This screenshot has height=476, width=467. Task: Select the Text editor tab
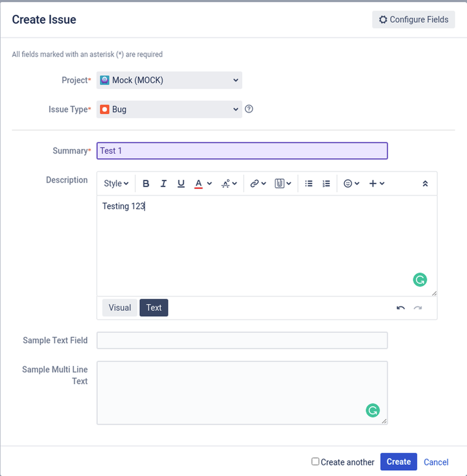(154, 307)
